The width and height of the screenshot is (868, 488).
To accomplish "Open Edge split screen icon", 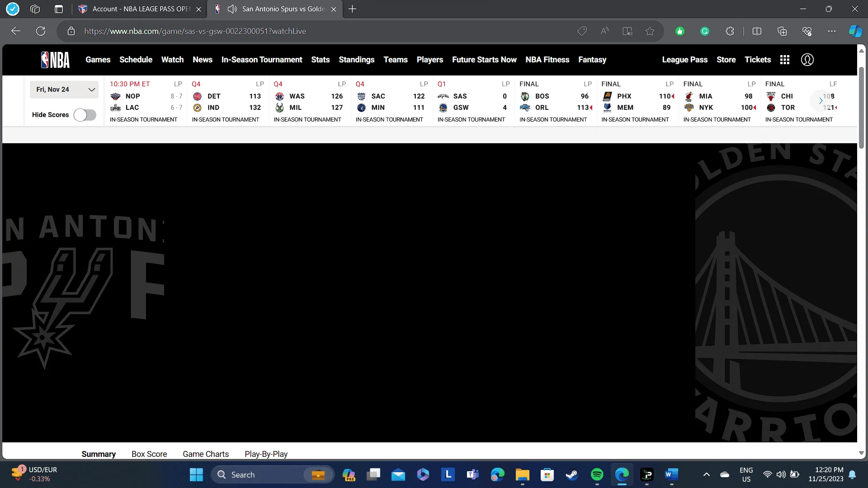I will coord(757,31).
